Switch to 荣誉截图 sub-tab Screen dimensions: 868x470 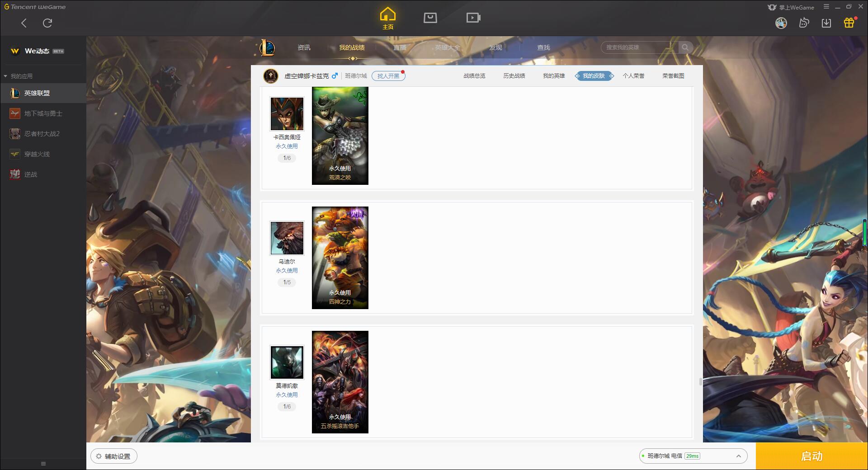click(673, 76)
